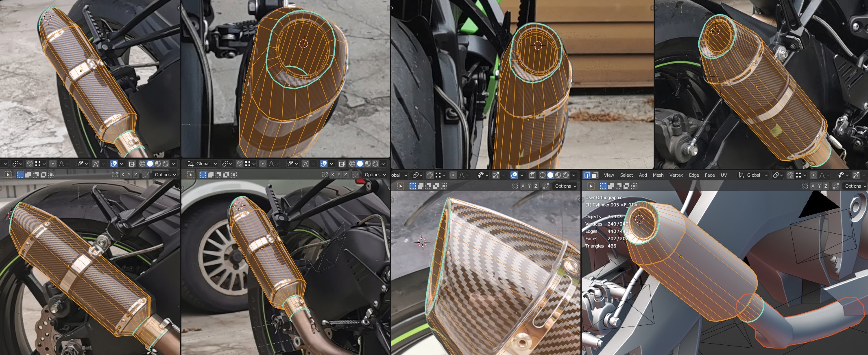This screenshot has height=355, width=868.
Task: Open Global orientation dropdown beside the UV menu
Action: coord(753,175)
